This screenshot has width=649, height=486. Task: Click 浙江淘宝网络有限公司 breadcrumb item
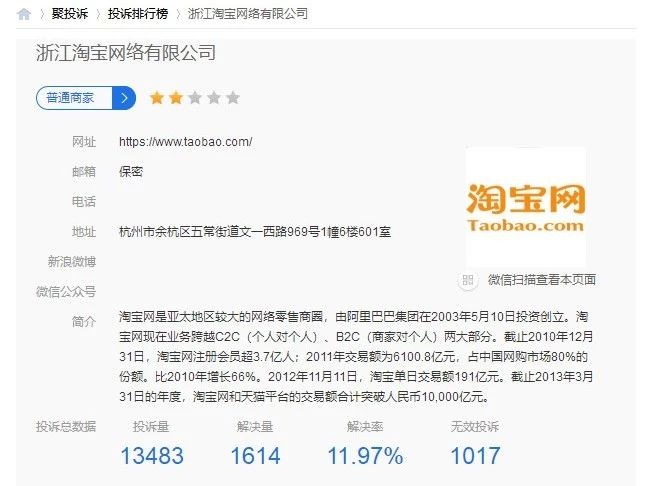[x=248, y=14]
